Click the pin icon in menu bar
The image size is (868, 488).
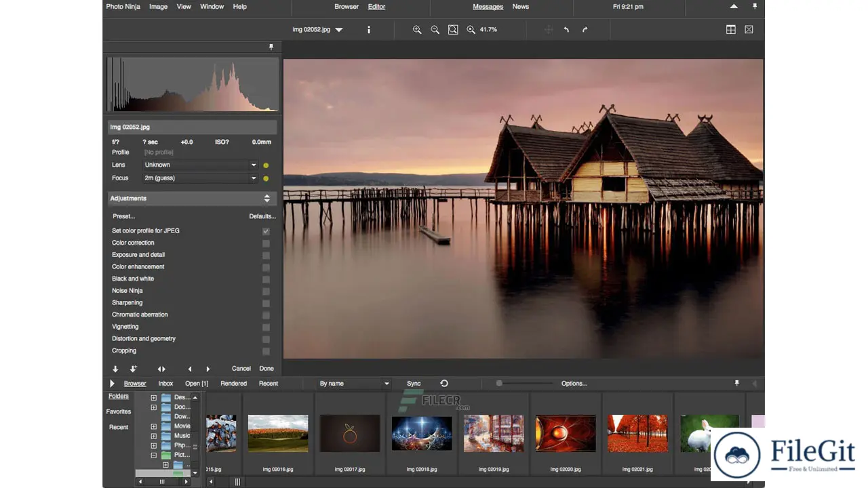[x=755, y=6]
